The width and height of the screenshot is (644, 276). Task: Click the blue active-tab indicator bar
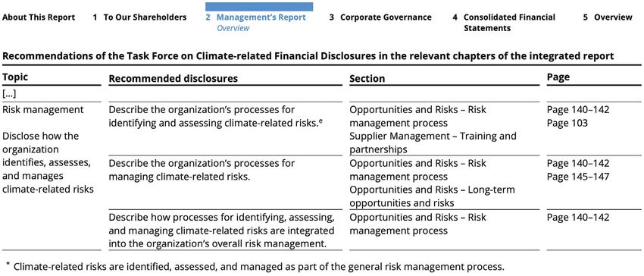pos(259,7)
